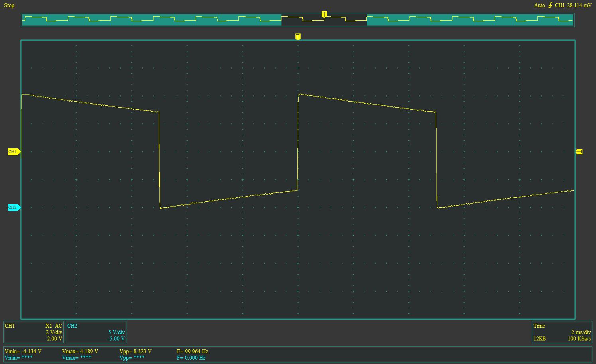Click the Vmax= 4.189 V measurement
This screenshot has width=596, height=364.
click(x=80, y=351)
